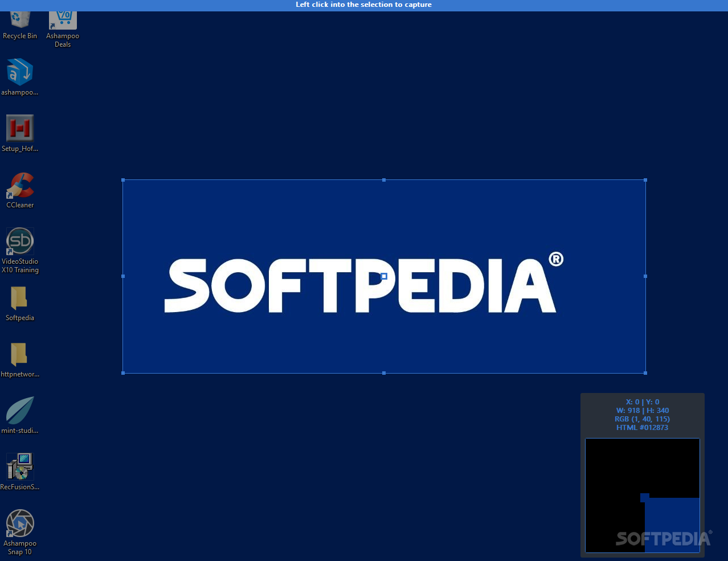Click the top-left selection resize handle
Viewport: 728px width, 561px height.
click(123, 180)
